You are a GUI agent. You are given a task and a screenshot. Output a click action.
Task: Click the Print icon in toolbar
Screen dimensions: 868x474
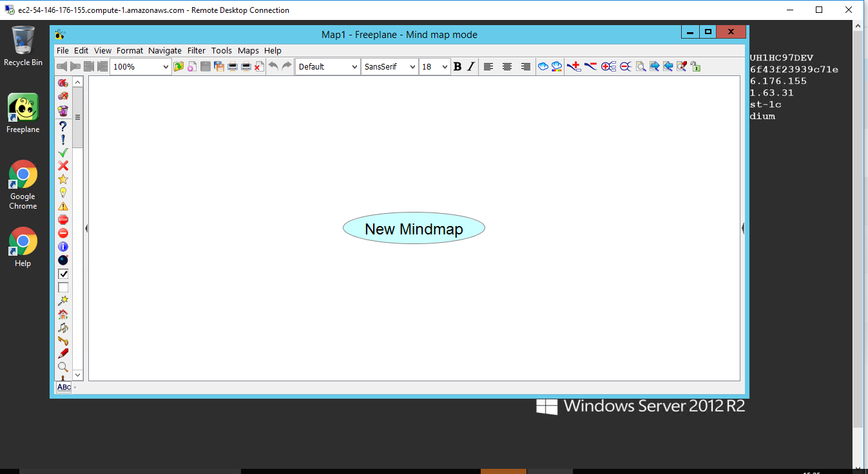tap(233, 66)
